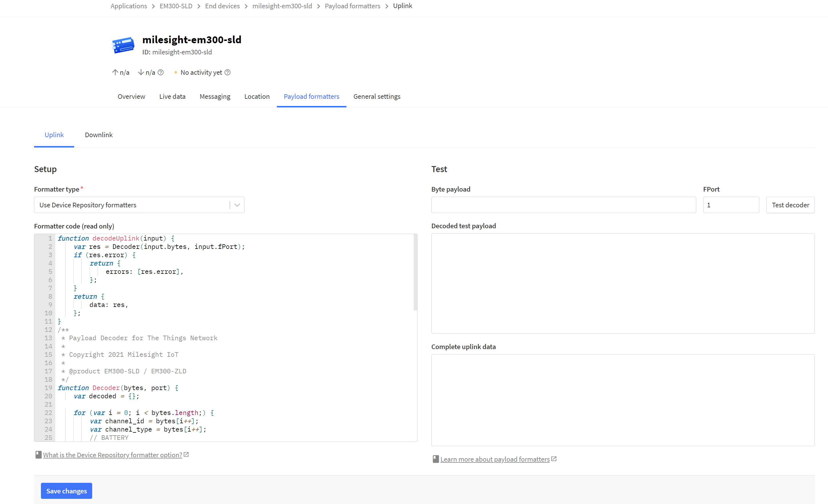Click external link icon after payload formatters link

(554, 459)
